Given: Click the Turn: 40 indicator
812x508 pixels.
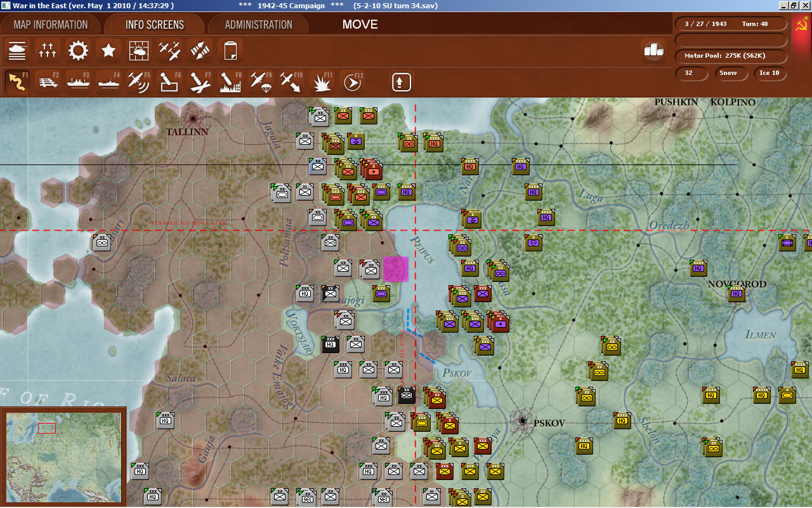Looking at the screenshot, I should pyautogui.click(x=755, y=24).
